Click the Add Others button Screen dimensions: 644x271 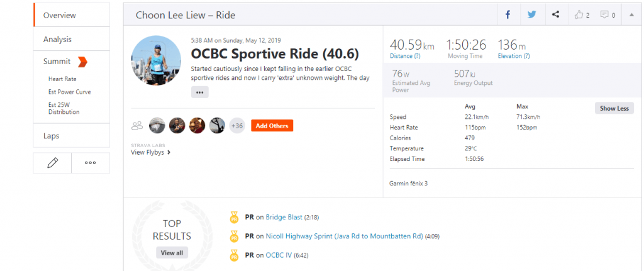pos(272,126)
